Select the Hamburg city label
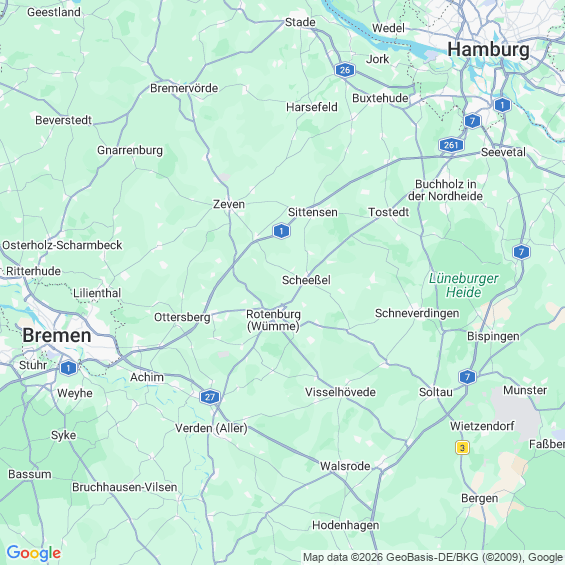The image size is (565, 565). tap(488, 49)
